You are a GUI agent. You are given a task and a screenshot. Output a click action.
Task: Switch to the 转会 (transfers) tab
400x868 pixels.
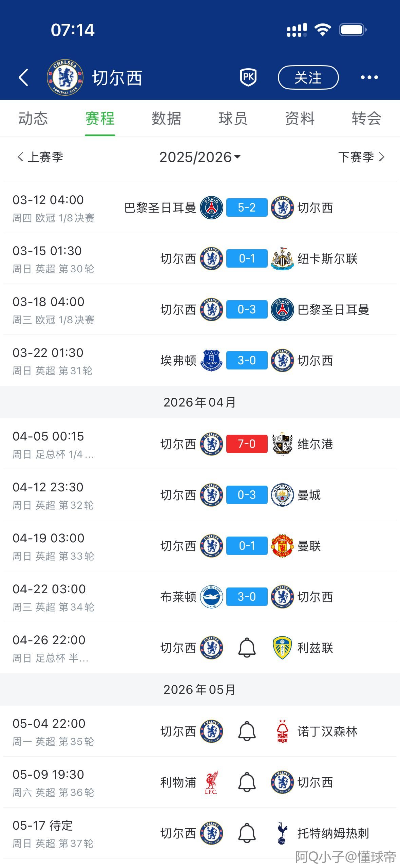(366, 119)
